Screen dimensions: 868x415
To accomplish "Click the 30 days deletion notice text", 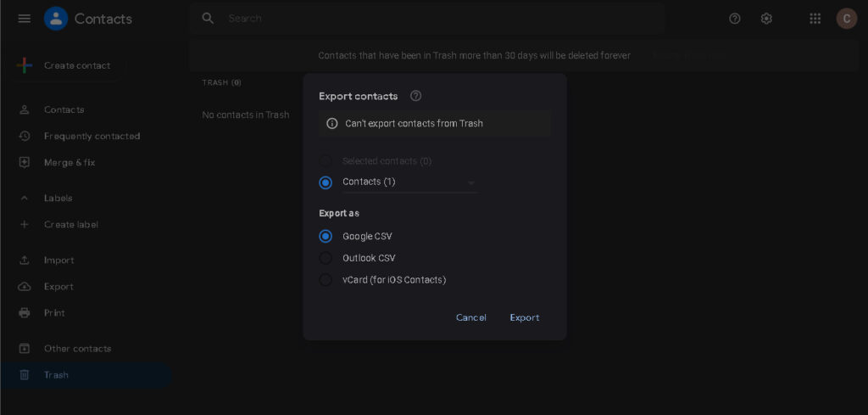I will pyautogui.click(x=475, y=55).
